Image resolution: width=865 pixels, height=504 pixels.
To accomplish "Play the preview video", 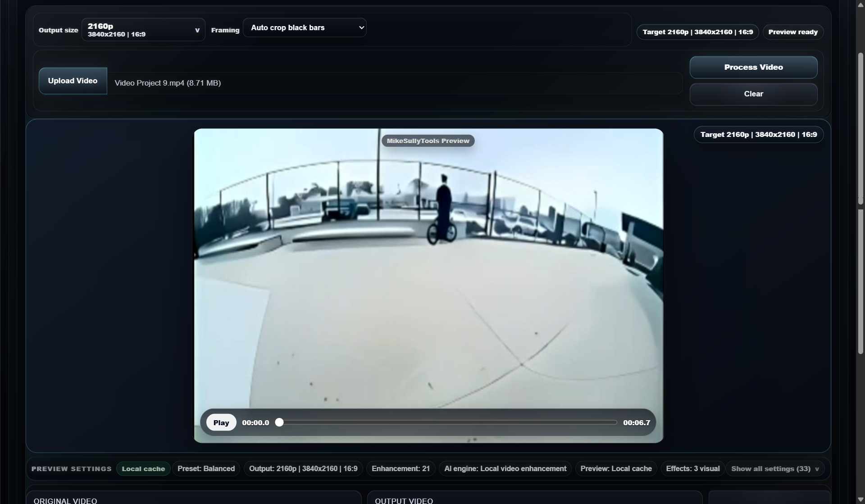I will pyautogui.click(x=221, y=422).
